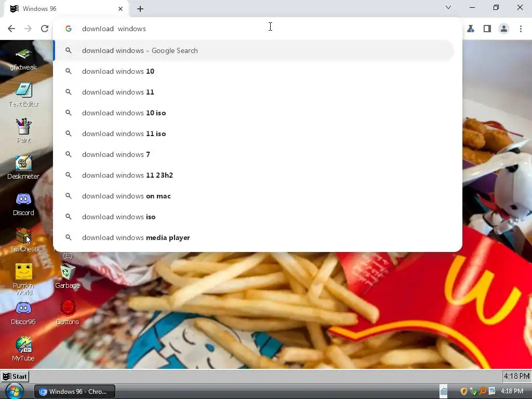Select the Windows 96 browser tab
The width and height of the screenshot is (532, 399).
pyautogui.click(x=66, y=9)
